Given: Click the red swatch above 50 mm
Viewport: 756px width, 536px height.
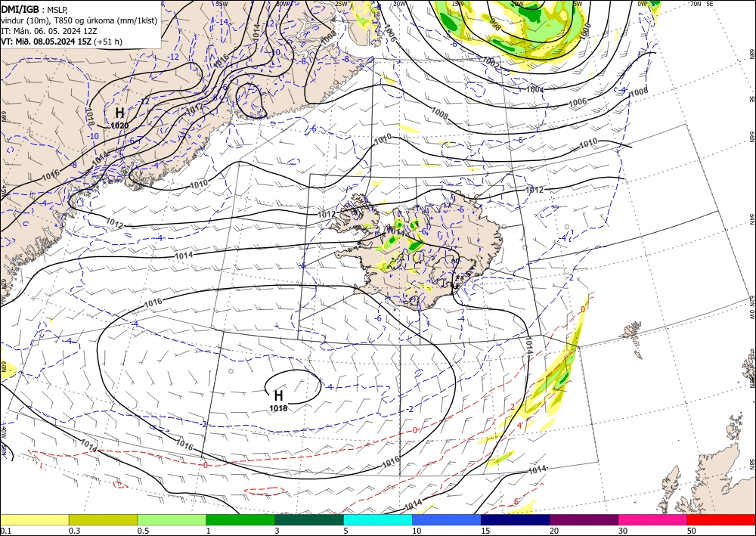Looking at the screenshot, I should tap(721, 519).
